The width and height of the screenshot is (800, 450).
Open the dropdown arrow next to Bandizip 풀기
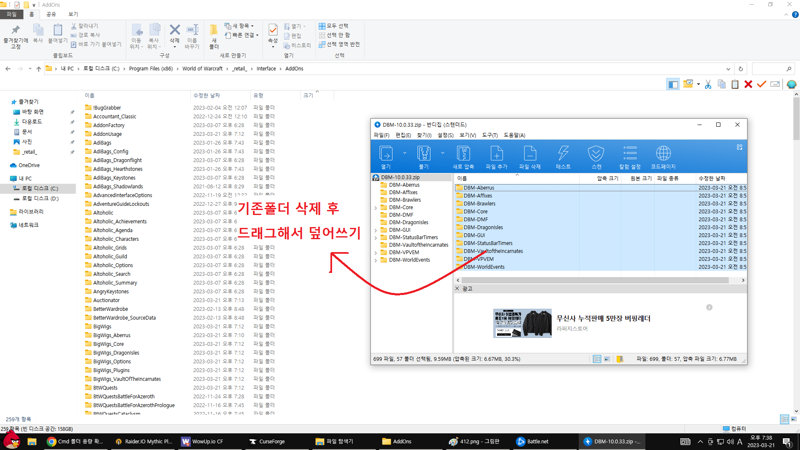442,153
